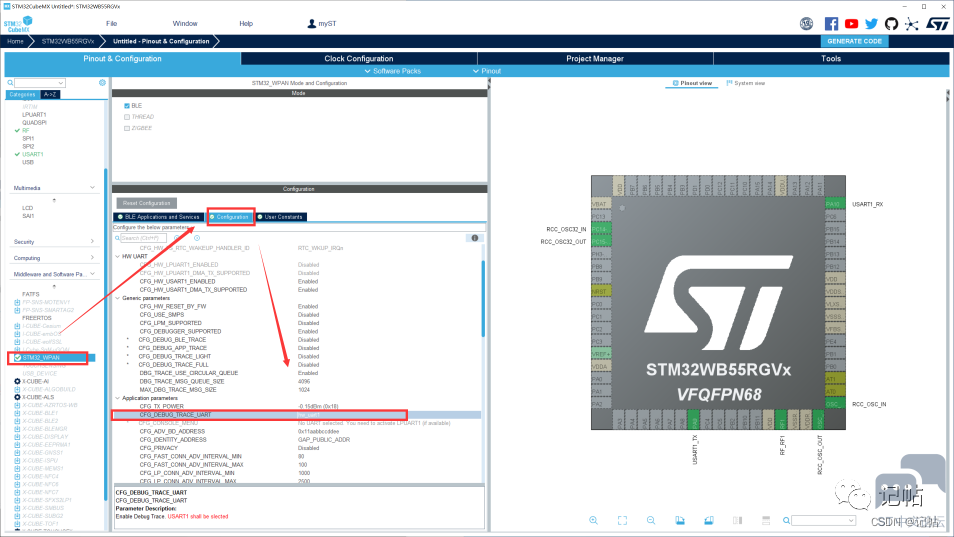
Task: Collapse Middleware and Software Packs category
Action: (x=92, y=274)
